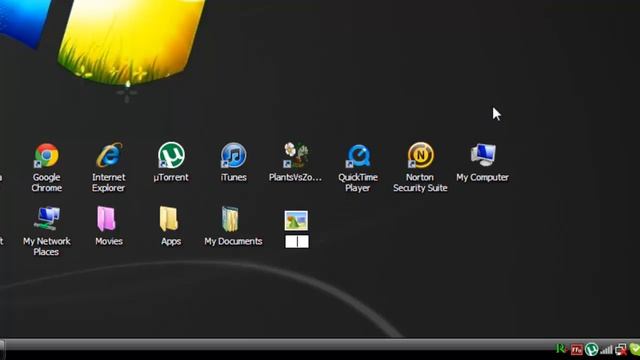Select the QuickTime Player shortcut
The width and height of the screenshot is (640, 360).
358,156
